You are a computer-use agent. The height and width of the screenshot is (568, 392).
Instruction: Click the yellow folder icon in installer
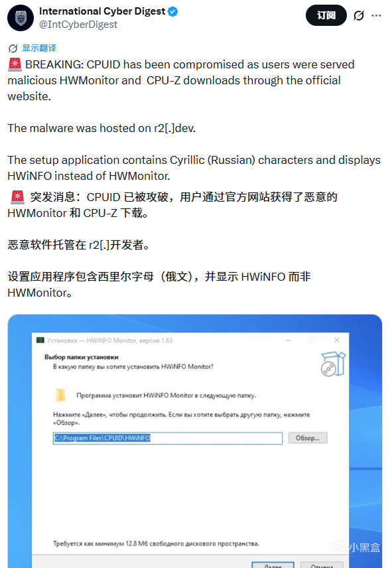pos(61,395)
